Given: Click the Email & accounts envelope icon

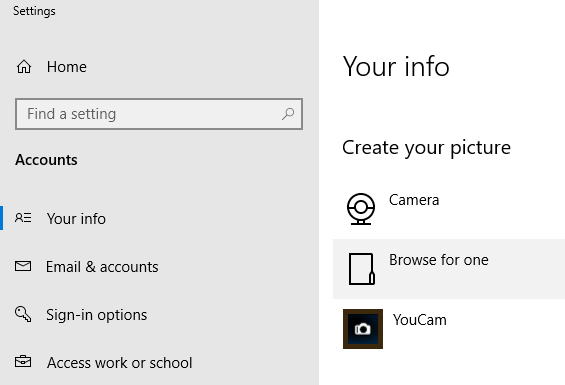Looking at the screenshot, I should click(23, 266).
